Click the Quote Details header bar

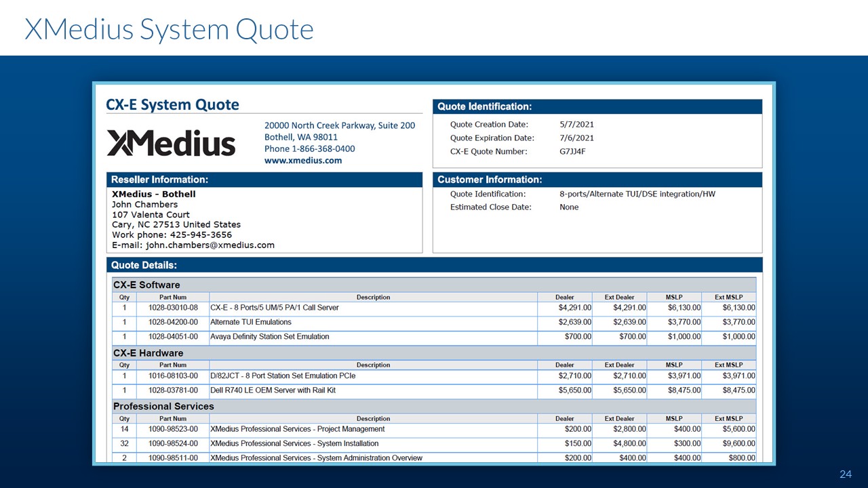click(x=144, y=265)
